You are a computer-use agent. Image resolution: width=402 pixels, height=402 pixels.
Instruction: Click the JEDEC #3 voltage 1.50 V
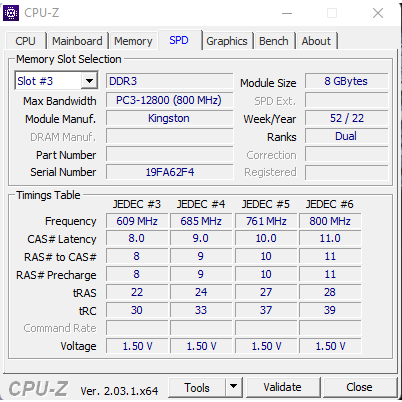(137, 346)
